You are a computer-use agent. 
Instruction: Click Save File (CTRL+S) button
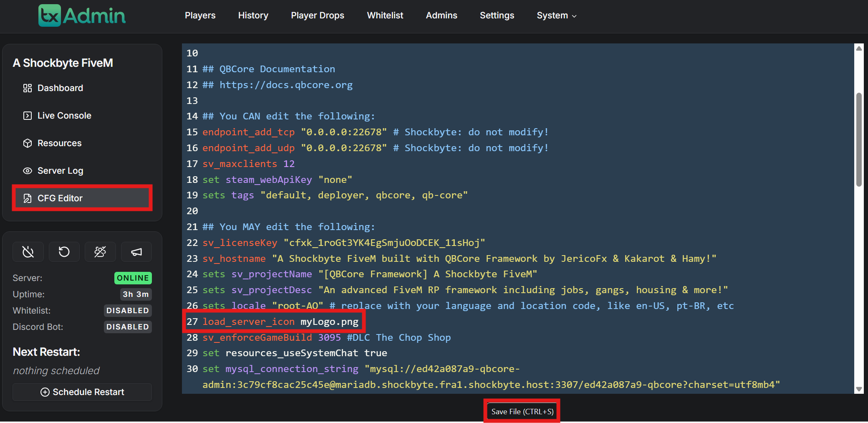click(x=522, y=411)
